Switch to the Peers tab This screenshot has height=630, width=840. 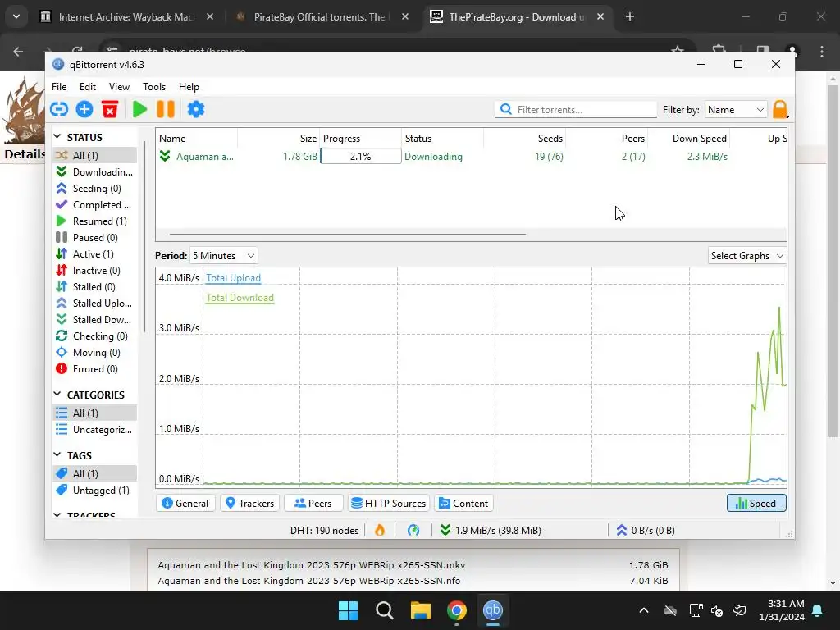tap(313, 504)
